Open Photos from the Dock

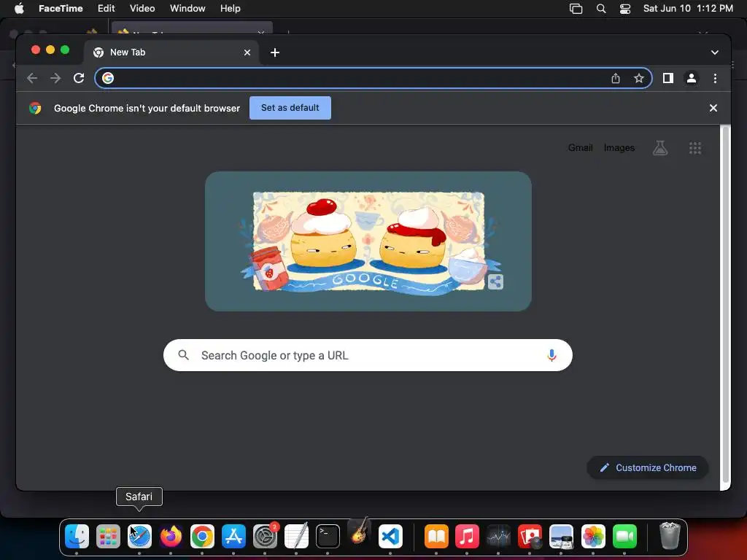[x=593, y=537]
